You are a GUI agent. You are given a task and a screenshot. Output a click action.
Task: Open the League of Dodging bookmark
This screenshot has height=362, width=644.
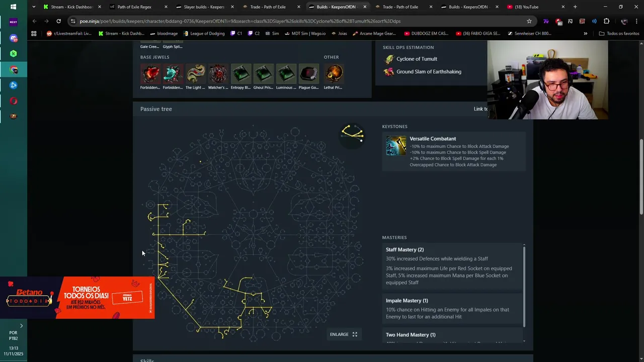pyautogui.click(x=204, y=34)
